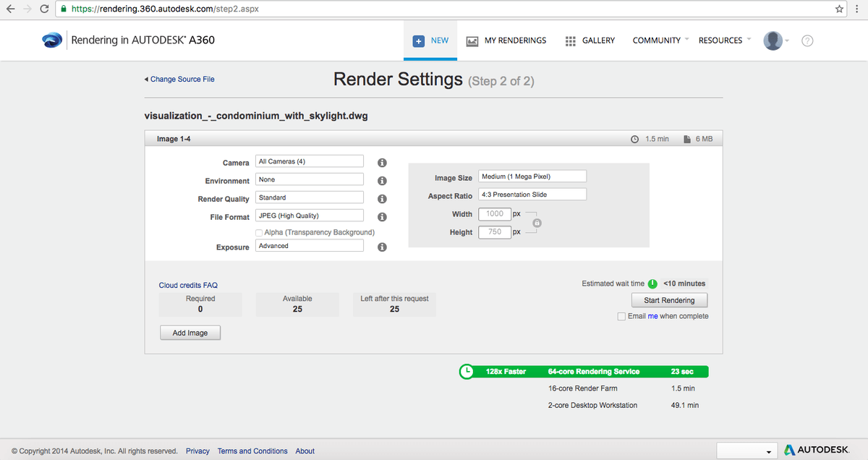Click the grid icon beside Gallery
The image size is (868, 460).
click(x=570, y=41)
